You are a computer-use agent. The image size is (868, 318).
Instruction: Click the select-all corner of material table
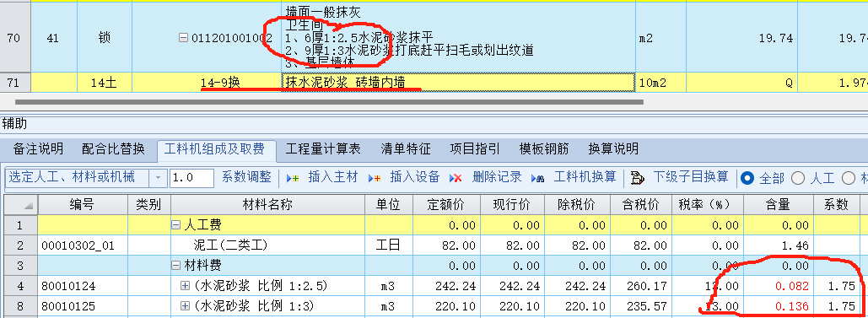pyautogui.click(x=21, y=205)
